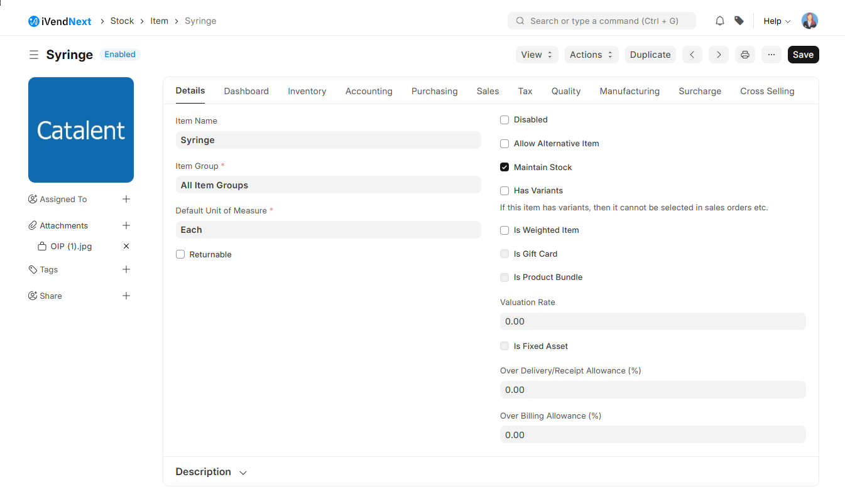Click the Duplicate button

650,55
